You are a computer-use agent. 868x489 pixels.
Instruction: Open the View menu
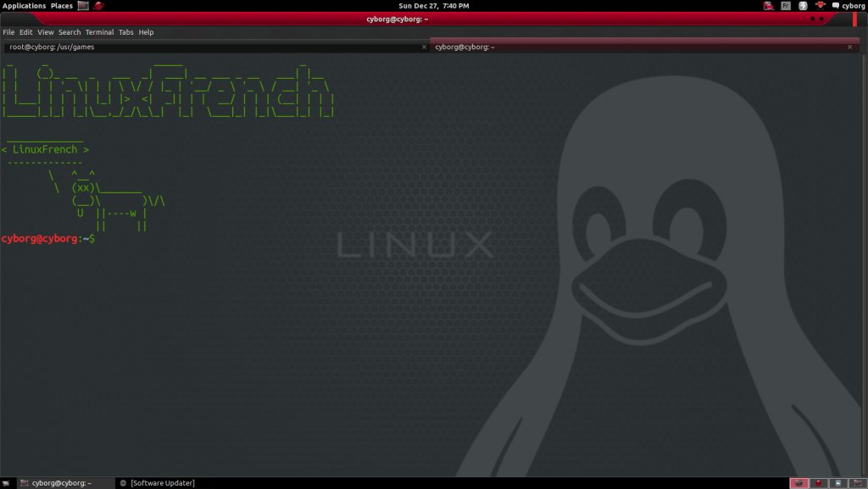tap(46, 32)
